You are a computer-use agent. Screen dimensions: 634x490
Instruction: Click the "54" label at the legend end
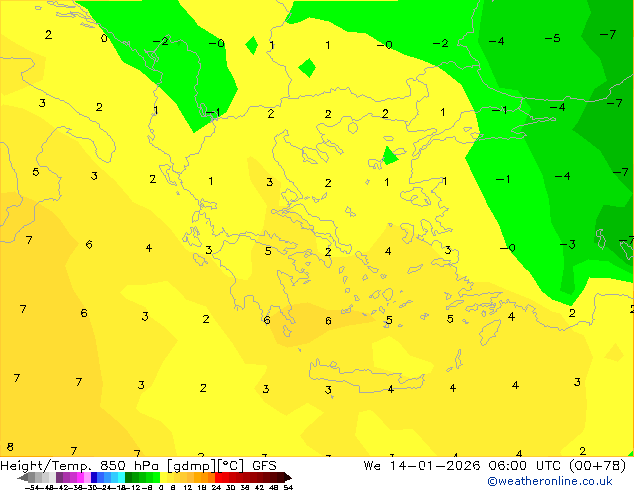(288, 487)
